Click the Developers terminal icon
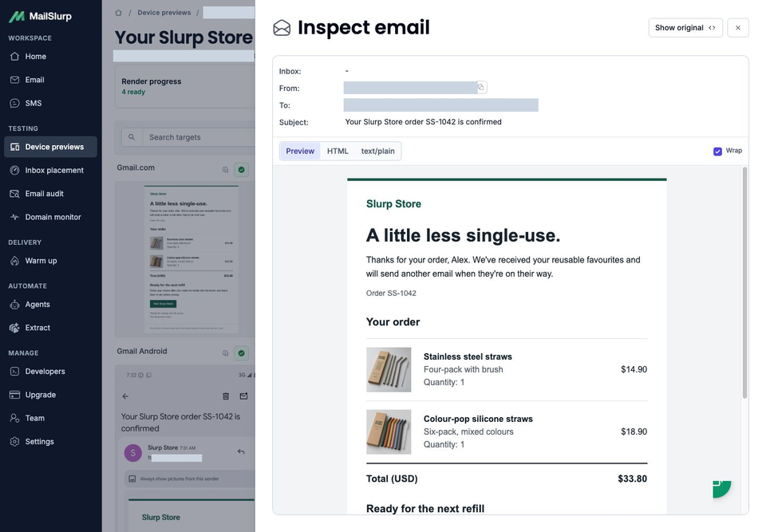This screenshot has height=532, width=766. tap(14, 371)
